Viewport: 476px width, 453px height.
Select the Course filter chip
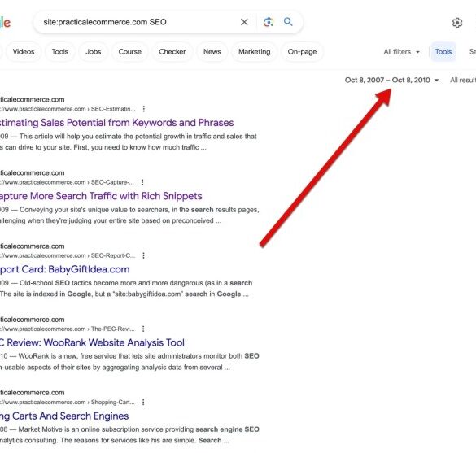pos(130,52)
